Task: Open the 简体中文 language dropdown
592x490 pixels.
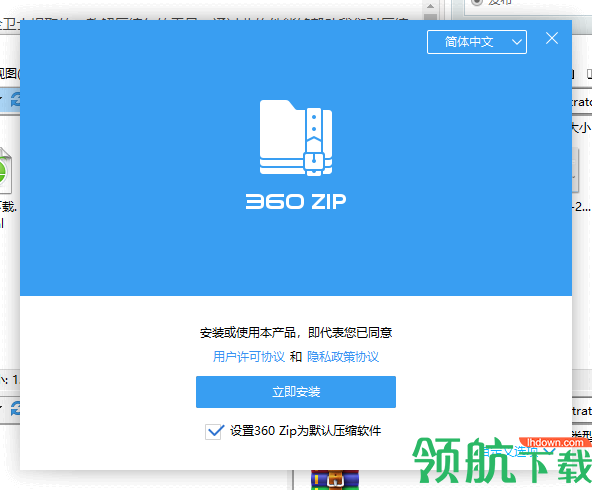Action: pos(476,42)
